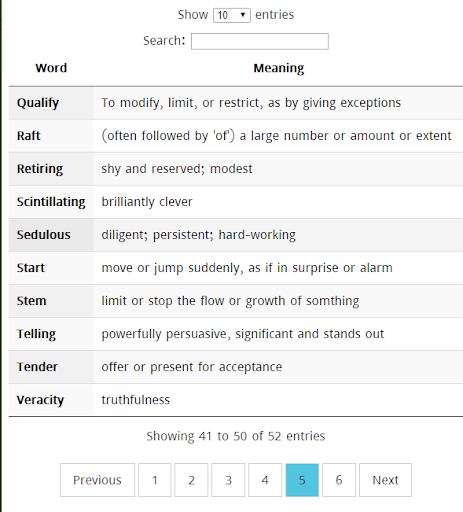Viewport: 463px width, 512px height.
Task: Click the Veracity word entry
Action: click(40, 400)
